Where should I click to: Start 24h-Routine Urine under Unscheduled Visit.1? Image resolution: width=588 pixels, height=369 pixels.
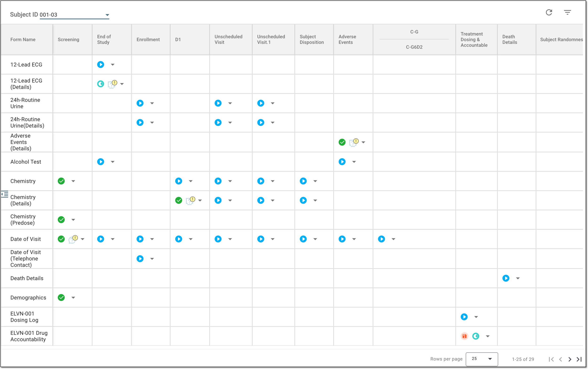pos(261,103)
